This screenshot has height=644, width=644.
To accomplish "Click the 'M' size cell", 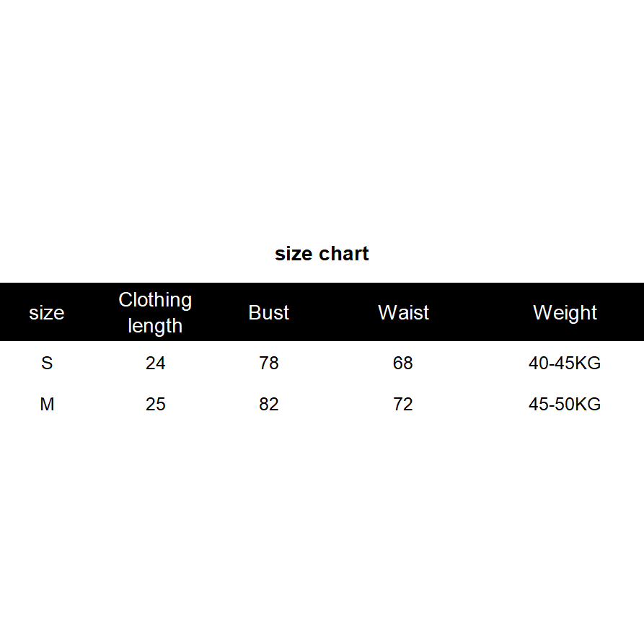I will (x=47, y=405).
